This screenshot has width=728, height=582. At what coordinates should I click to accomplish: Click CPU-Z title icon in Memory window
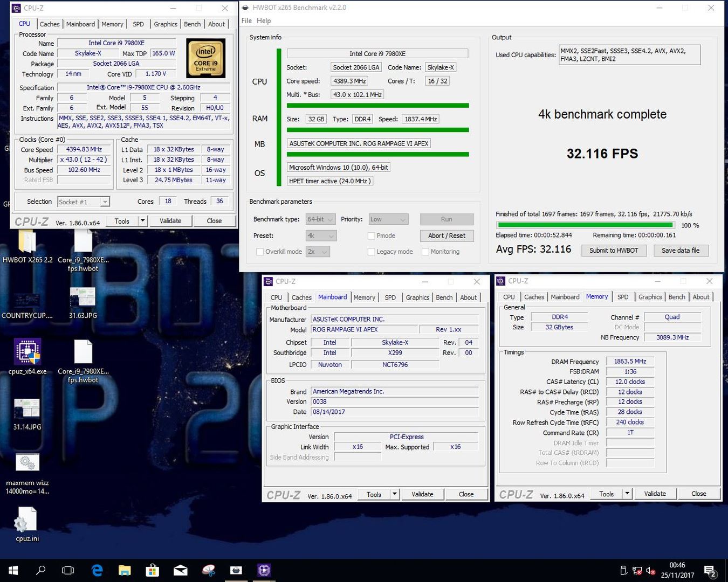[x=501, y=281]
